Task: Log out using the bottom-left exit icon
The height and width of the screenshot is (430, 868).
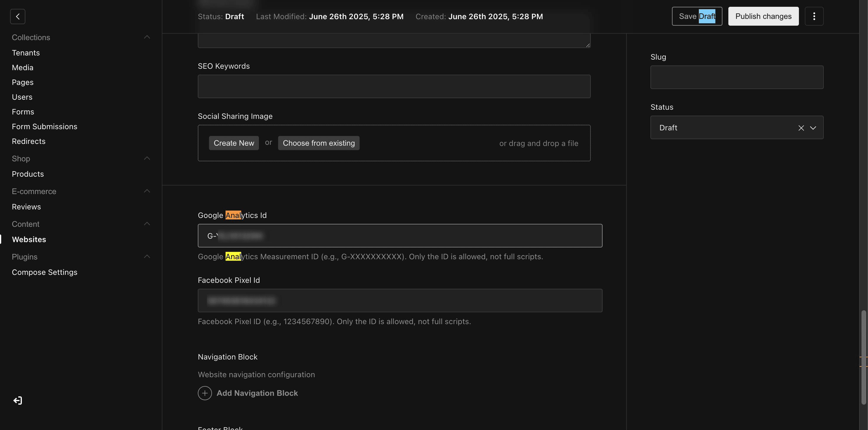Action: [17, 401]
